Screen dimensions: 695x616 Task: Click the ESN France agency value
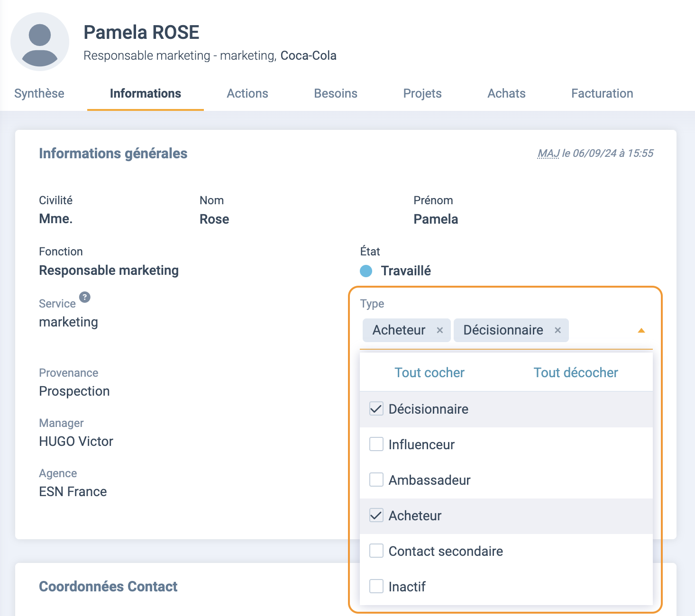pos(73,492)
